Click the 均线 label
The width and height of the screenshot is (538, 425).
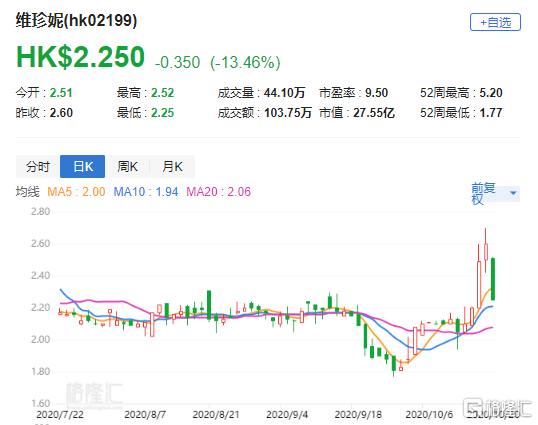pos(27,192)
